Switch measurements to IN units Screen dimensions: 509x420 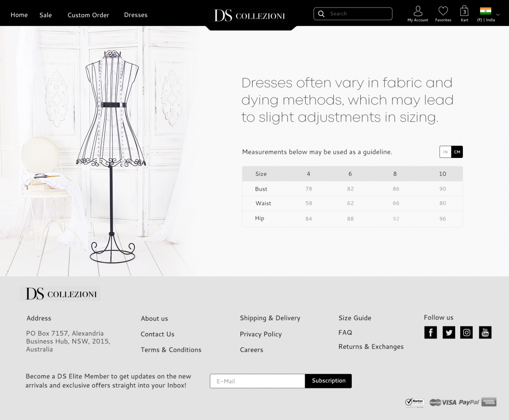[x=446, y=152]
